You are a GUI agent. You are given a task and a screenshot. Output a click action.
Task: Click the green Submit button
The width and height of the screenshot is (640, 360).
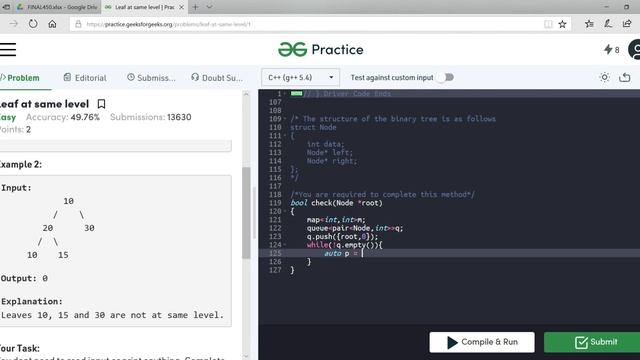click(592, 342)
